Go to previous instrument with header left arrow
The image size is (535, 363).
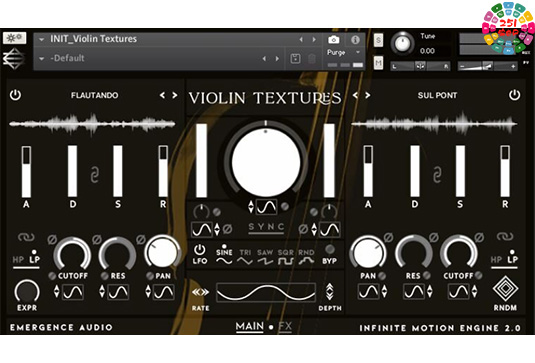pyautogui.click(x=301, y=40)
